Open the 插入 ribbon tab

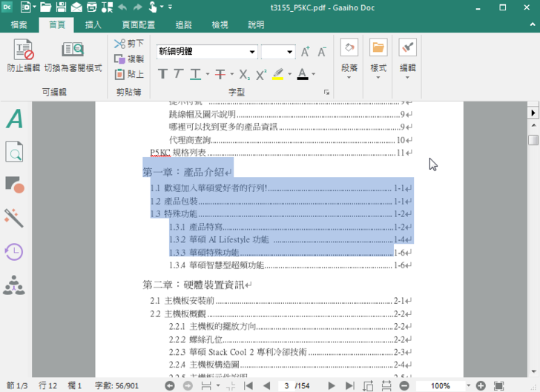(93, 24)
